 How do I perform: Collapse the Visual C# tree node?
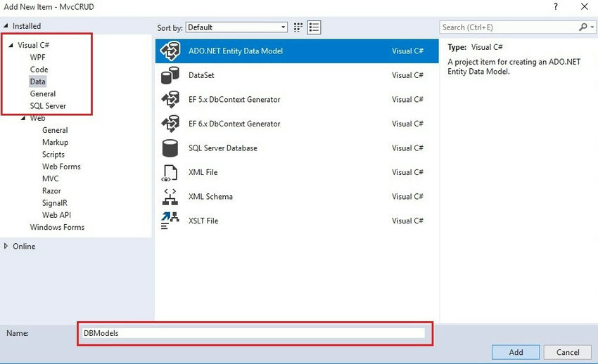[x=11, y=45]
